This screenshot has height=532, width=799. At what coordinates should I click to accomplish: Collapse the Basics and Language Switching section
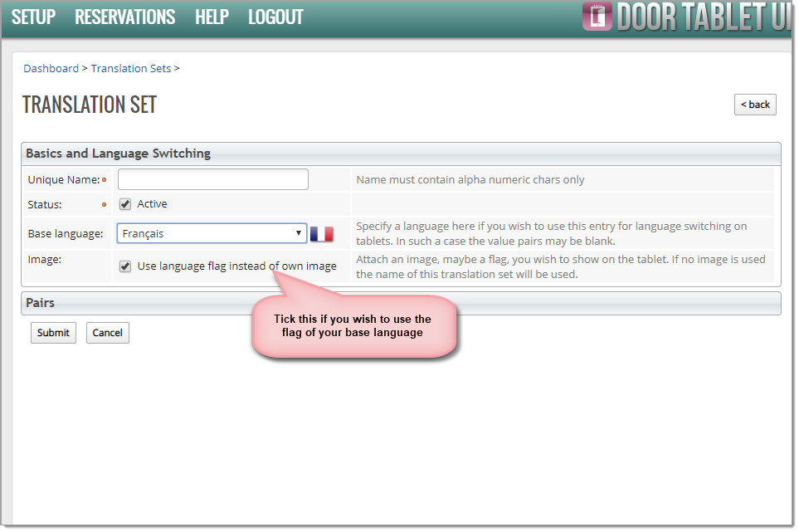point(401,154)
